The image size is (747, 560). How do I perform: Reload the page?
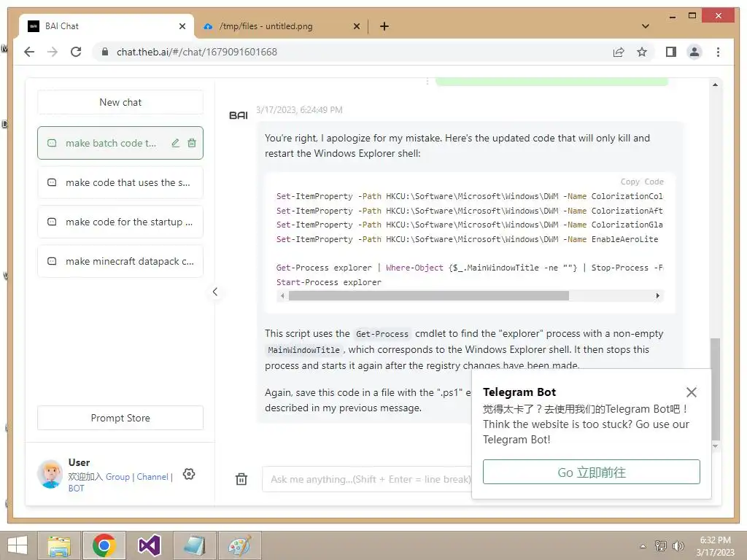tap(76, 52)
